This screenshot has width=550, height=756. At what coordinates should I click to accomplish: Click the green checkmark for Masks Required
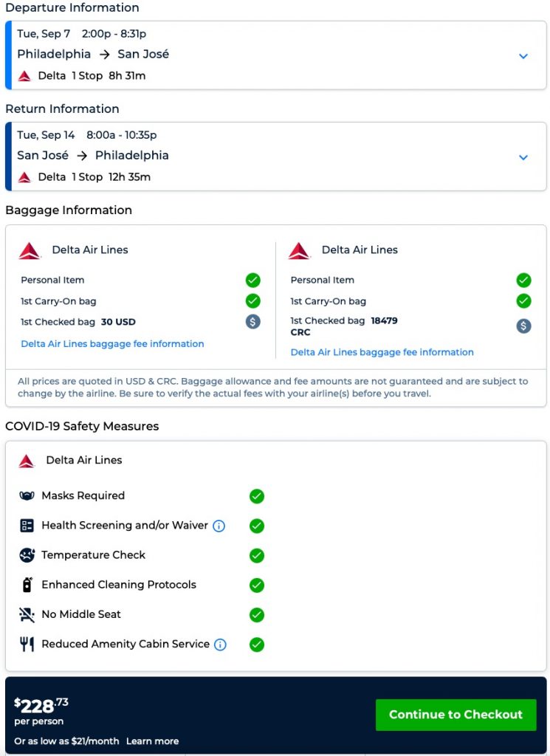pos(256,496)
